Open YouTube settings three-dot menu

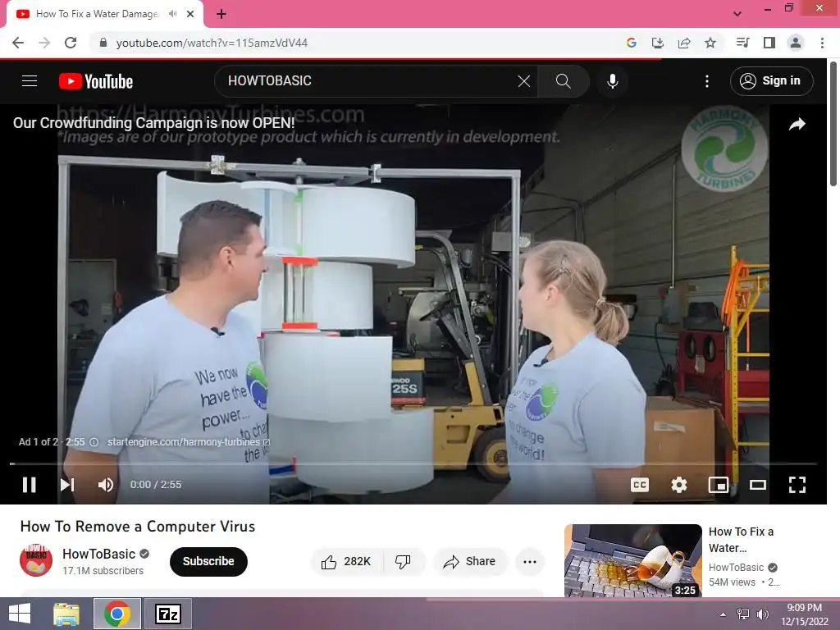[706, 81]
